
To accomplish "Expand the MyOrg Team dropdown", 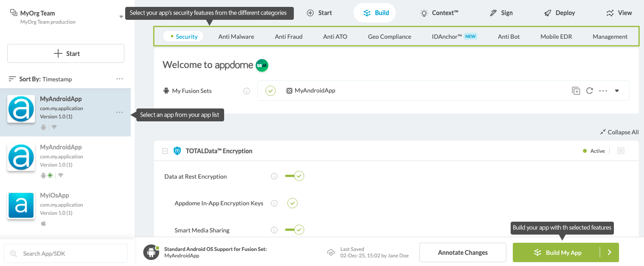I will [x=121, y=17].
